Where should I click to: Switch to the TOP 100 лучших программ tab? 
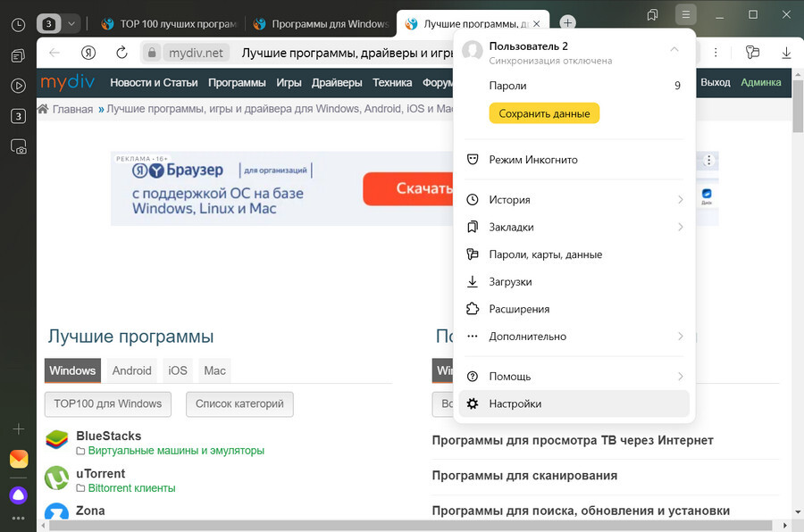pyautogui.click(x=168, y=23)
